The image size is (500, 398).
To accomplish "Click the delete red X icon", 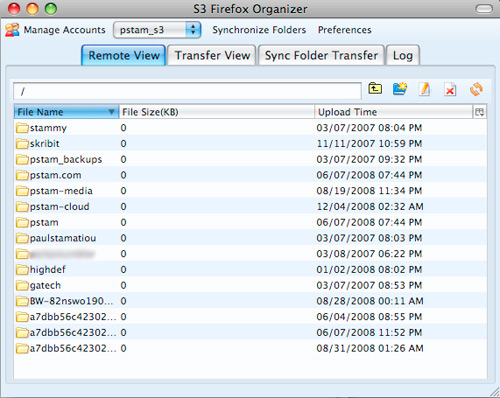I will click(450, 90).
